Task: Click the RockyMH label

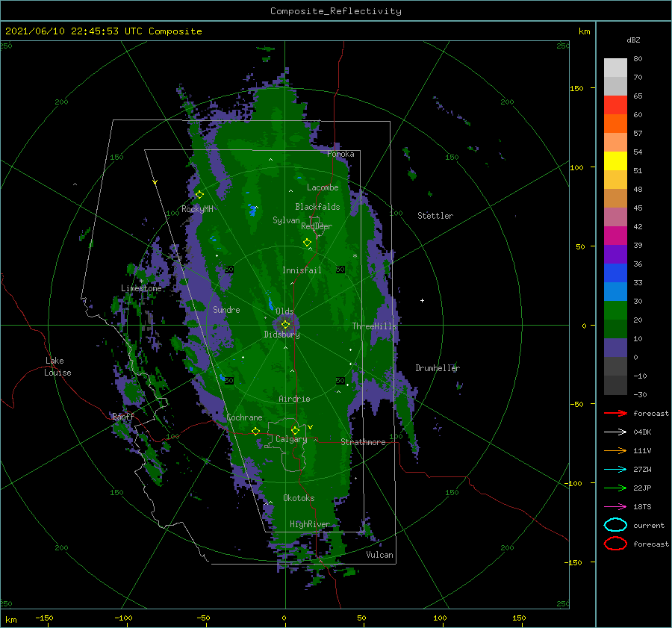Action: [197, 209]
